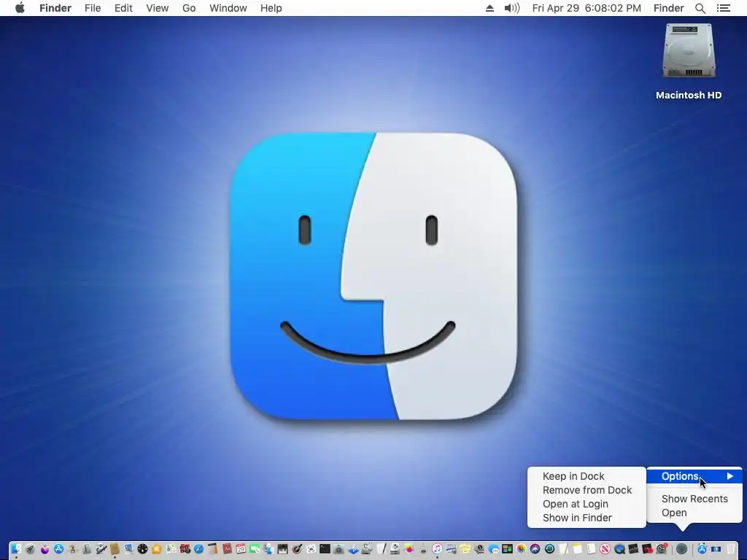This screenshot has width=747, height=560.
Task: Select Show Recents in context menu
Action: click(x=694, y=499)
